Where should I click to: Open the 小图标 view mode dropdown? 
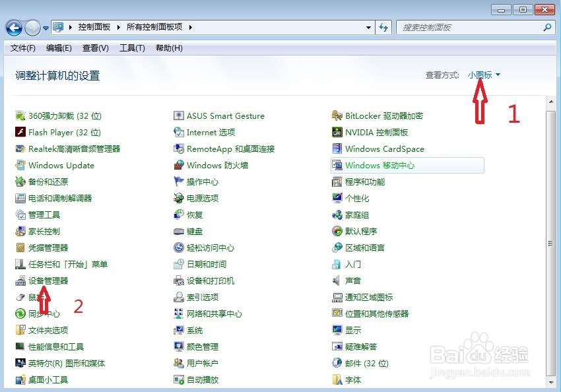click(x=484, y=75)
